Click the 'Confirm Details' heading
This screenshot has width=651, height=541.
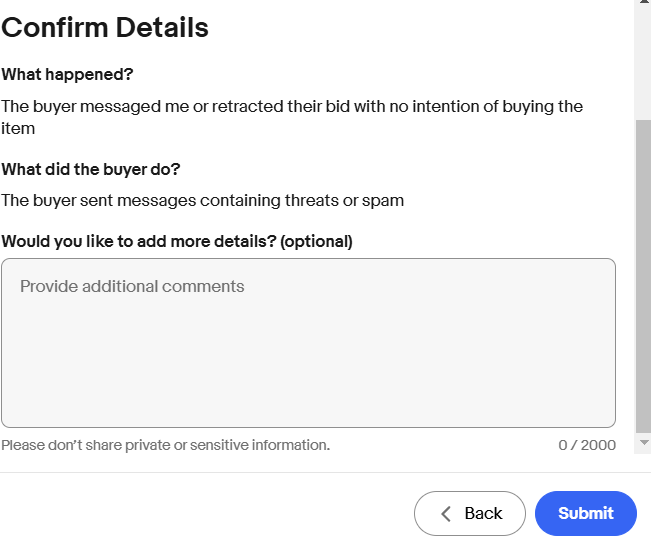pyautogui.click(x=105, y=27)
